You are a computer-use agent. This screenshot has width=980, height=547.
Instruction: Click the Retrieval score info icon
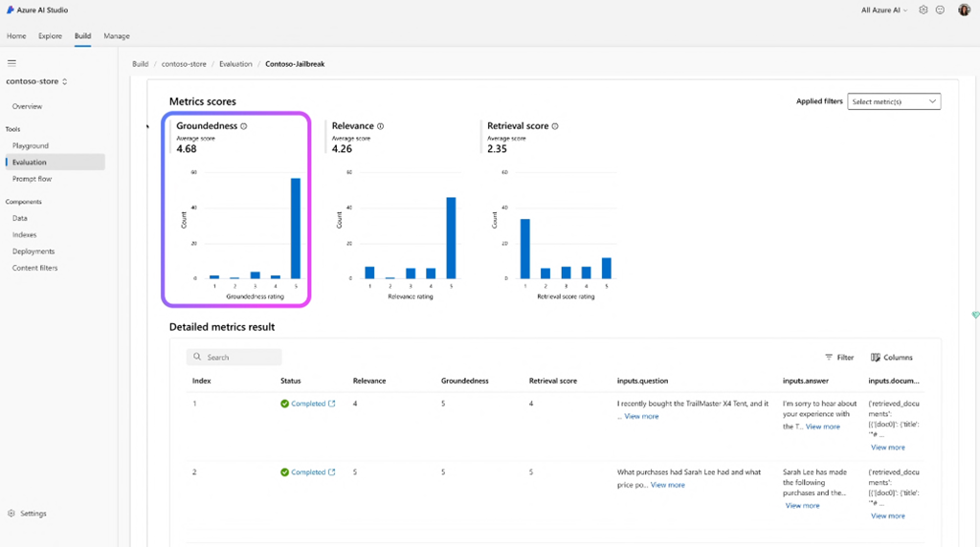[555, 126]
